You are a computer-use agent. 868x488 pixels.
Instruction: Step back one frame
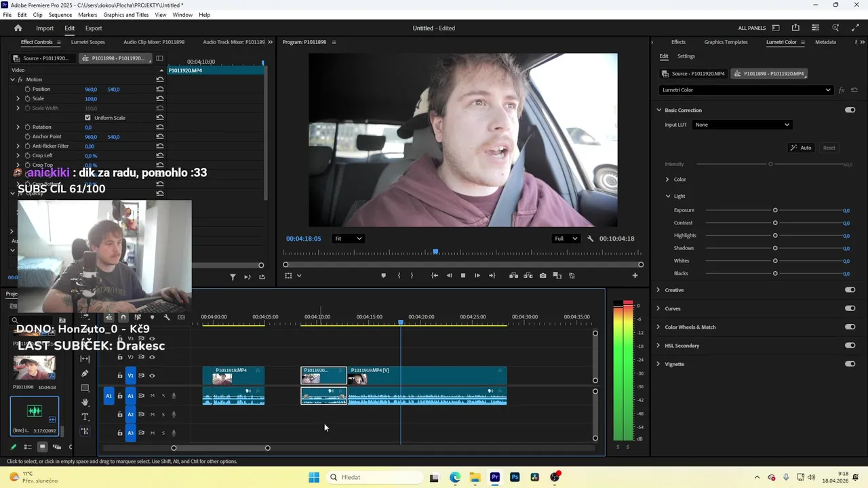point(449,275)
